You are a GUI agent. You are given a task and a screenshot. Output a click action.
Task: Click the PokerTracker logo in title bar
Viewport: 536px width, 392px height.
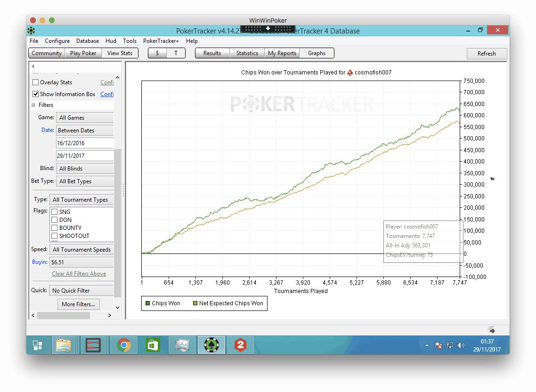[x=31, y=31]
